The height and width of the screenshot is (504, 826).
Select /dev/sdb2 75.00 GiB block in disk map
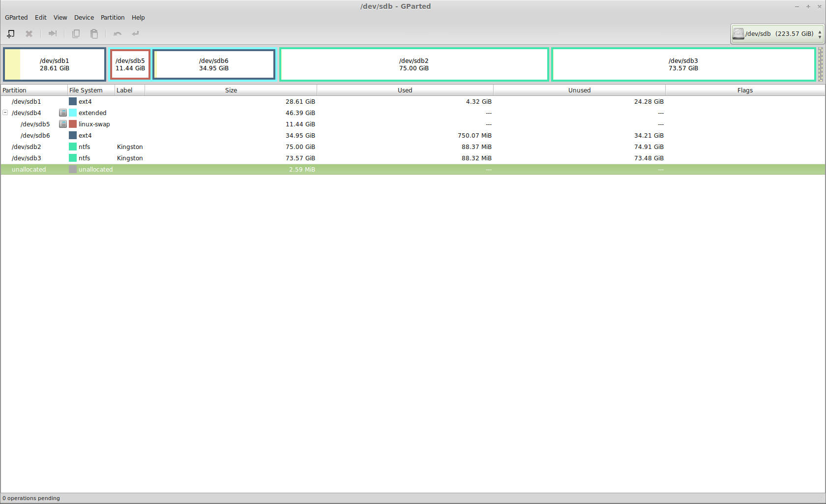[x=414, y=64]
